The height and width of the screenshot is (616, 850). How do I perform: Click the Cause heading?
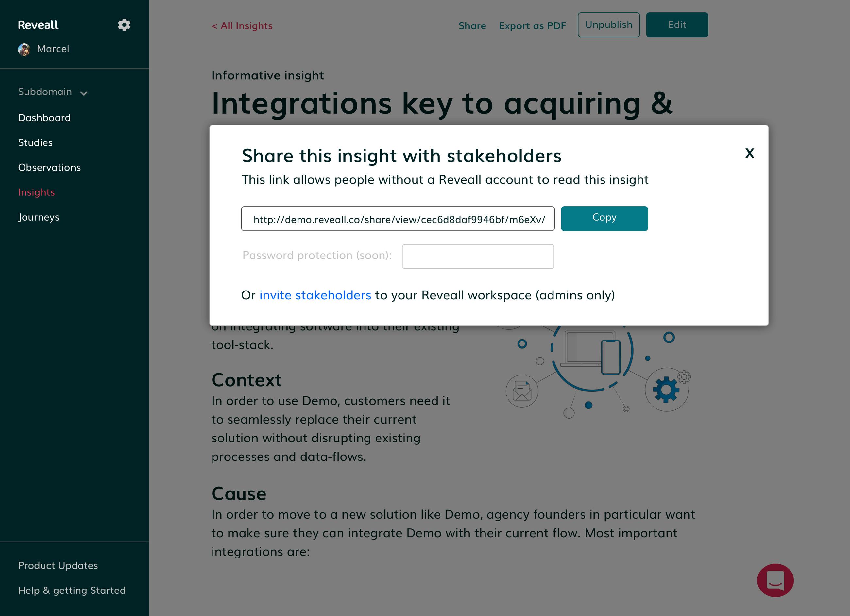239,494
